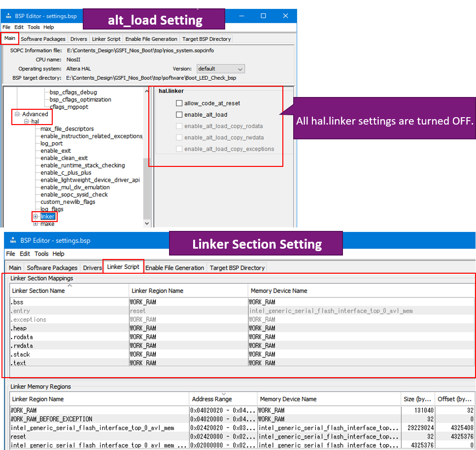The width and height of the screenshot is (476, 450).
Task: Click the BSP Editor app icon in the bottom window title bar
Action: (13, 240)
